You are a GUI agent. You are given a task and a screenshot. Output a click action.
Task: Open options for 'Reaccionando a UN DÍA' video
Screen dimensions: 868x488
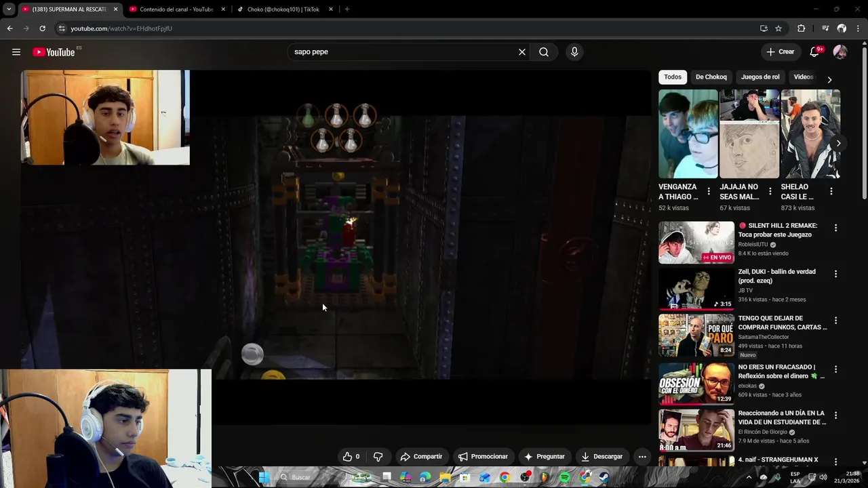835,415
